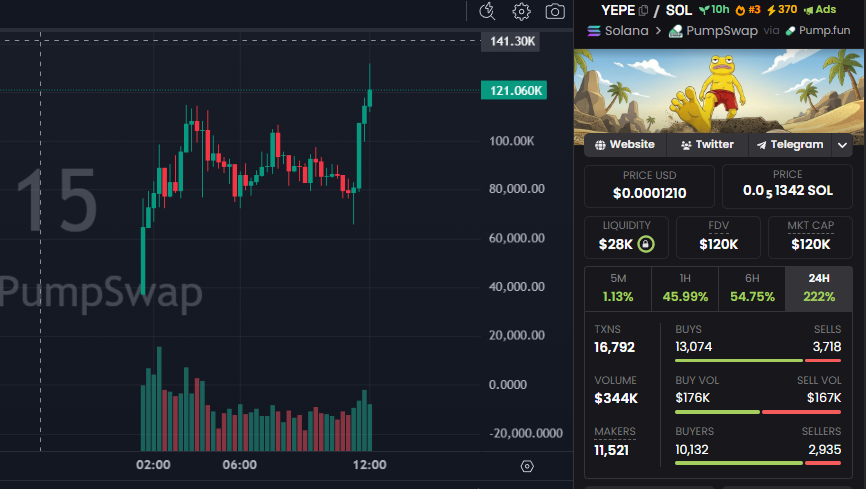866x489 pixels.
Task: Select the 24H timeframe stats tab
Action: click(819, 288)
